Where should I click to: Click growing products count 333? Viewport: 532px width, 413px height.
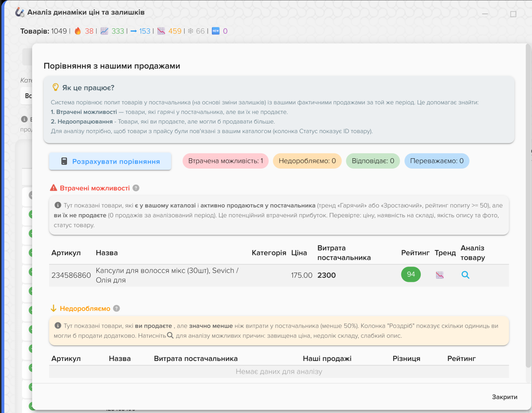coord(118,31)
